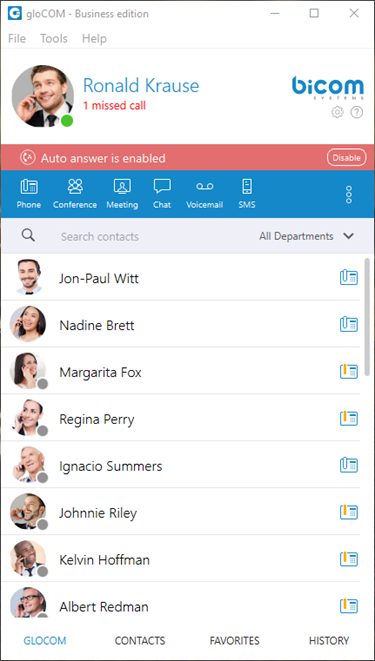Screen dimensions: 375x661
Task: Select contact name Albert Redman
Action: coord(104,607)
